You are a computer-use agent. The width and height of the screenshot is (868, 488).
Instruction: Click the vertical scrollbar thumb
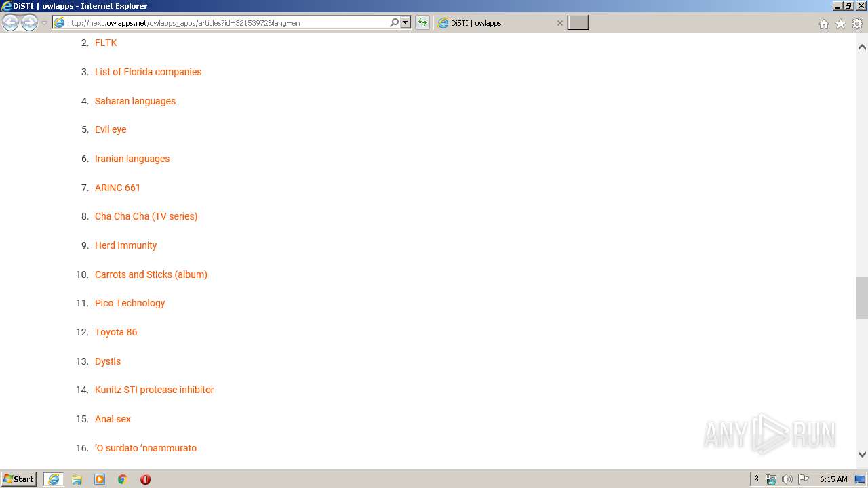tap(862, 298)
